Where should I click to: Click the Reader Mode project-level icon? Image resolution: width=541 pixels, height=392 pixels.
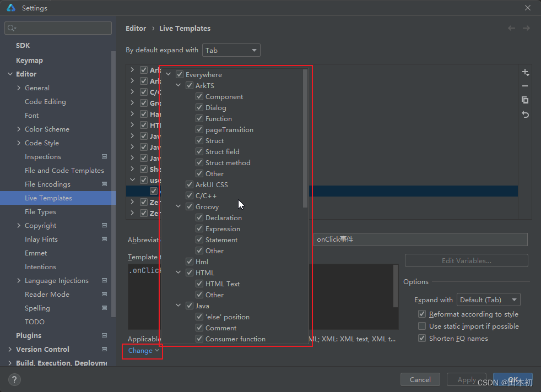(x=104, y=295)
